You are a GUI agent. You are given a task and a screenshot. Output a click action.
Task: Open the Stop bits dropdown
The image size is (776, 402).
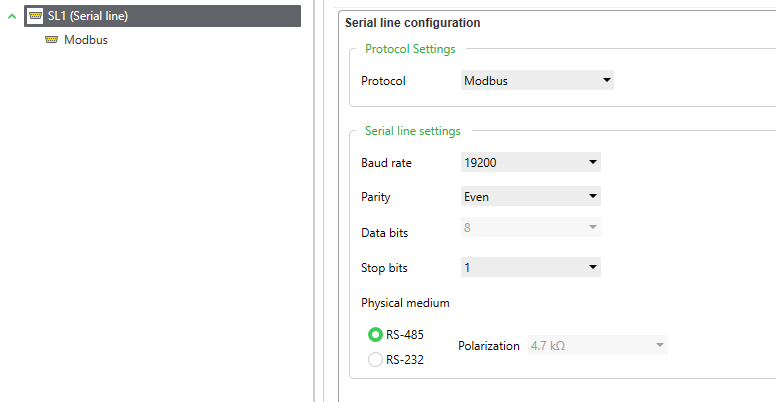pyautogui.click(x=531, y=267)
